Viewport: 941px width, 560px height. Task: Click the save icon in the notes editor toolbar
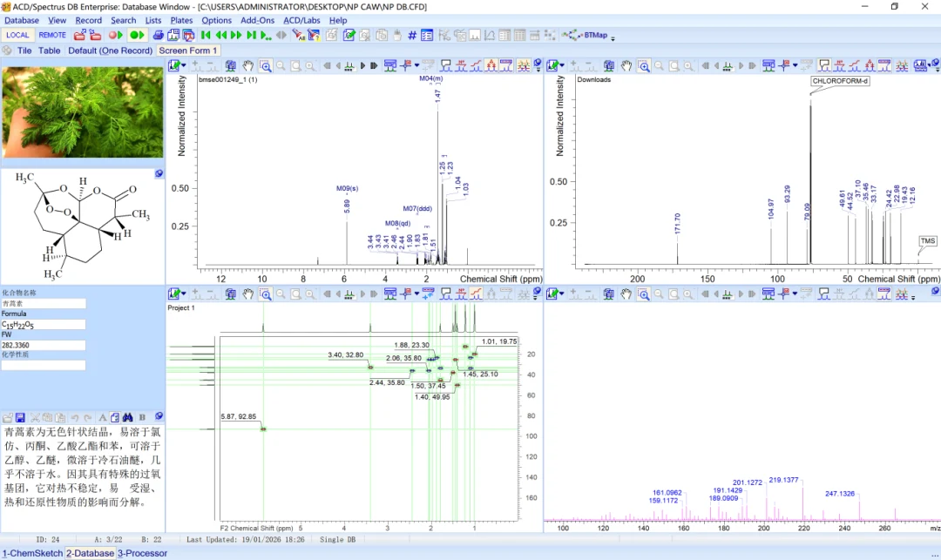pyautogui.click(x=20, y=417)
